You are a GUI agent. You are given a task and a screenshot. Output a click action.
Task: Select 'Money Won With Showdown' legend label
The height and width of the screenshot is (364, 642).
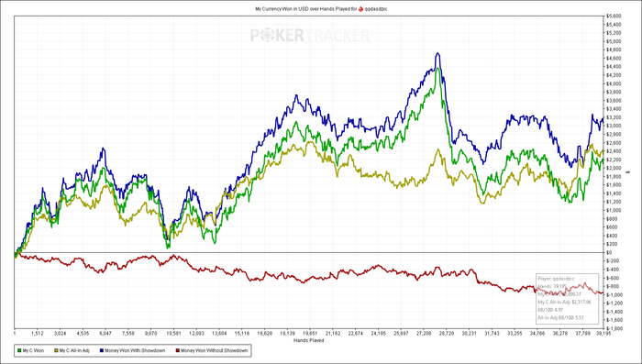135,351
